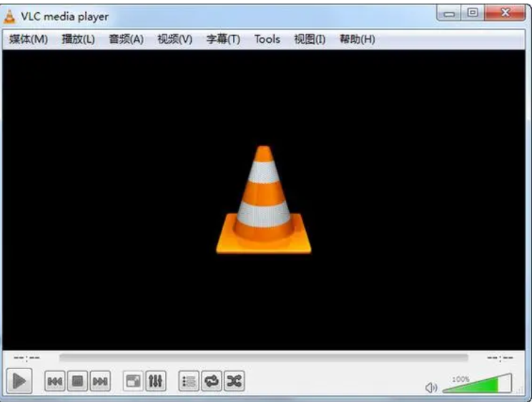Open the 字幕(T) menu
Image resolution: width=532 pixels, height=402 pixels.
coord(223,39)
